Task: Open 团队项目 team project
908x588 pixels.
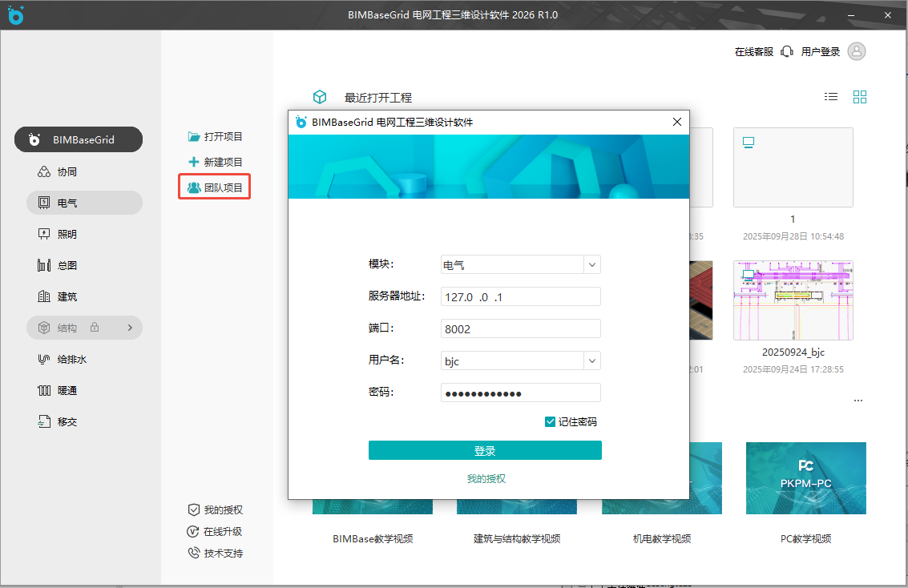Action: tap(215, 187)
